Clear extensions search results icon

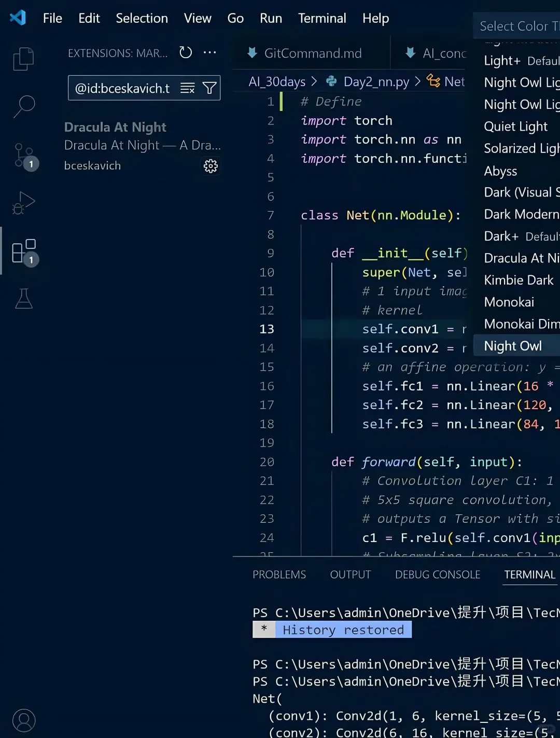[x=187, y=88]
